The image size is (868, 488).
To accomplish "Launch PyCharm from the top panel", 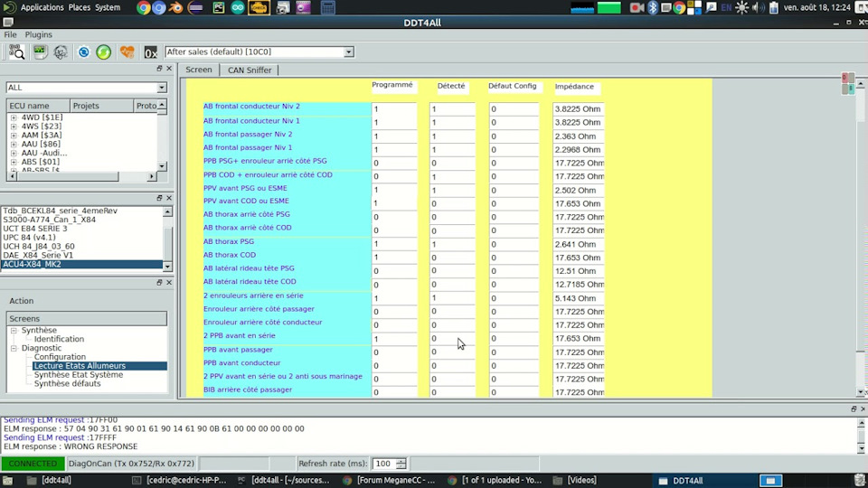I will coord(219,8).
